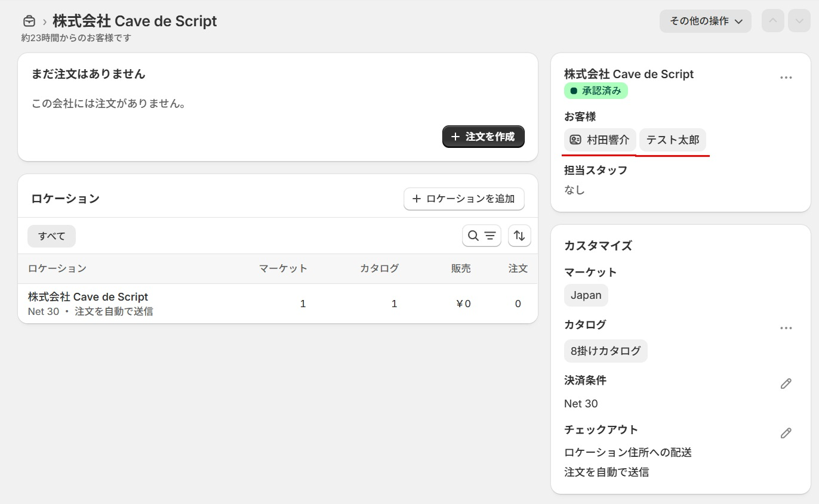Click the マーケット column header
819x504 pixels.
[283, 268]
